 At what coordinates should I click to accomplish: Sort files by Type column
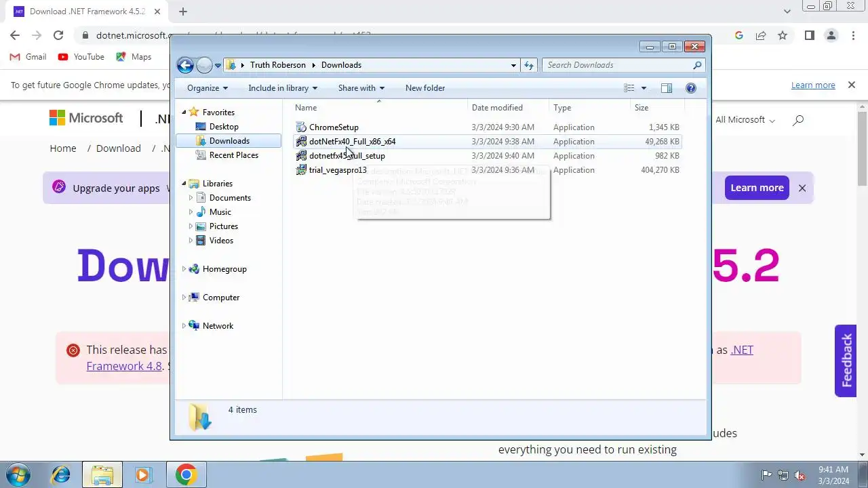click(x=589, y=108)
